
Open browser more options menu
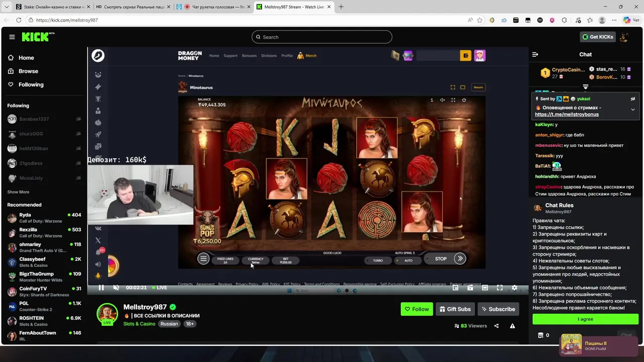tap(614, 20)
